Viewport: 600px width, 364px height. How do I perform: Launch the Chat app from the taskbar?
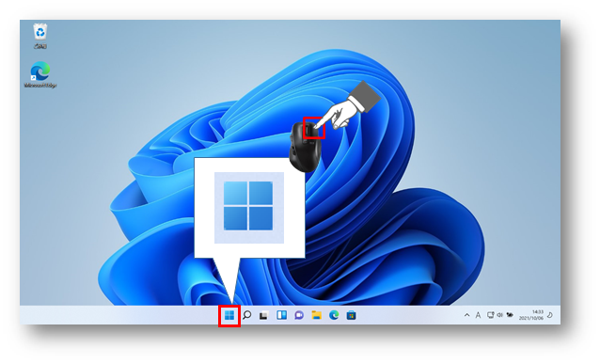pos(299,315)
